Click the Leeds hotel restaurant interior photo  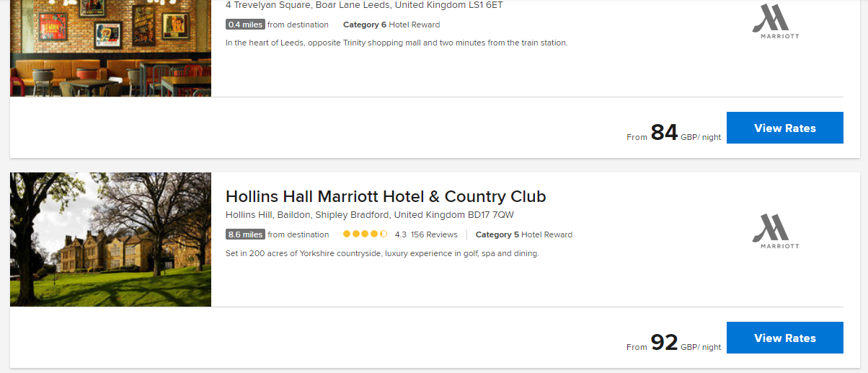coord(110,48)
